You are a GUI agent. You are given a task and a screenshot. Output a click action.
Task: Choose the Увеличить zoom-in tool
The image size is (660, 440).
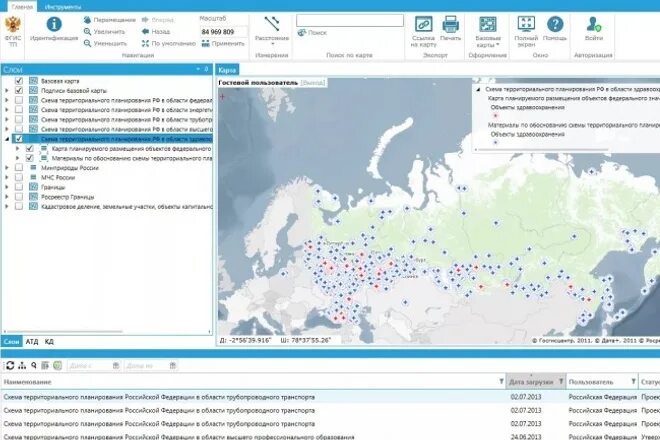104,32
